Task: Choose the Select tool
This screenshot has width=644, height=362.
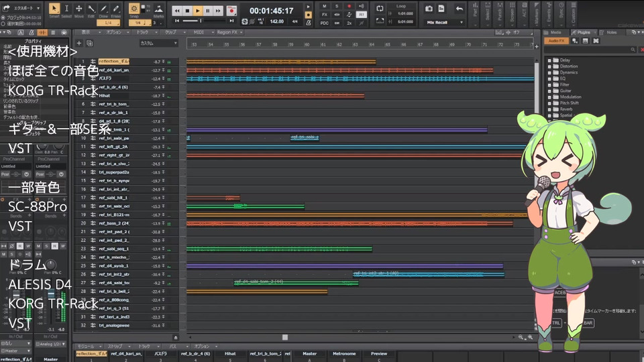Action: point(66,9)
